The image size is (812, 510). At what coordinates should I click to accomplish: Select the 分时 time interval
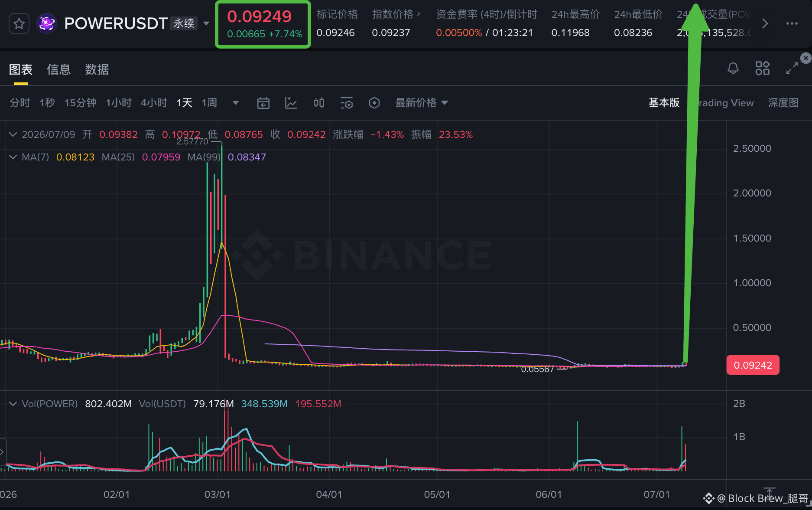pyautogui.click(x=20, y=103)
